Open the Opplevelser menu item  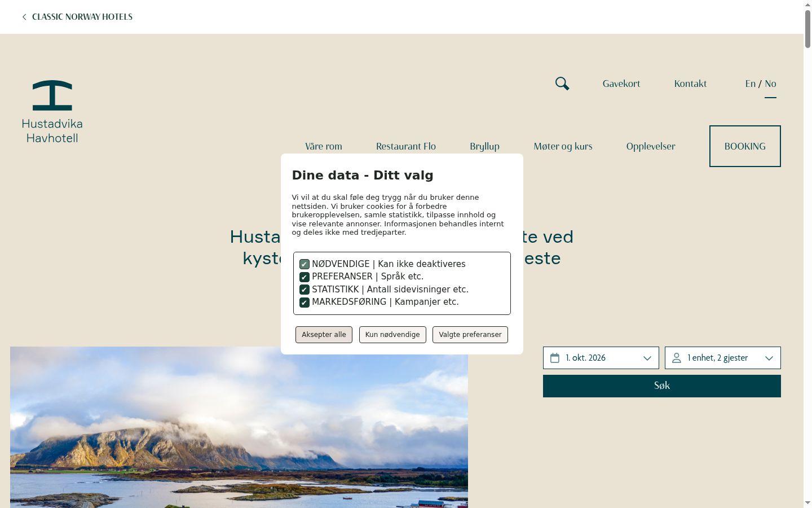click(x=651, y=146)
